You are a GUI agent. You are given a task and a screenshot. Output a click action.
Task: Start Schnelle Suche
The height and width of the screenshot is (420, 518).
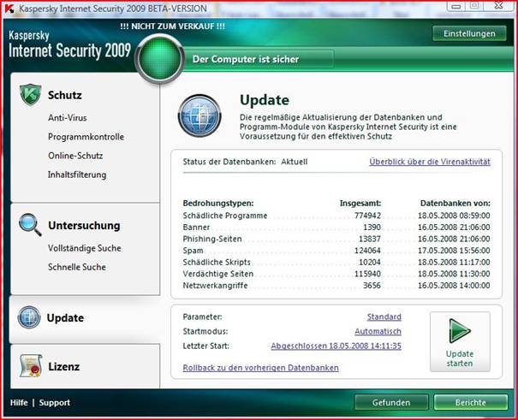tap(77, 267)
